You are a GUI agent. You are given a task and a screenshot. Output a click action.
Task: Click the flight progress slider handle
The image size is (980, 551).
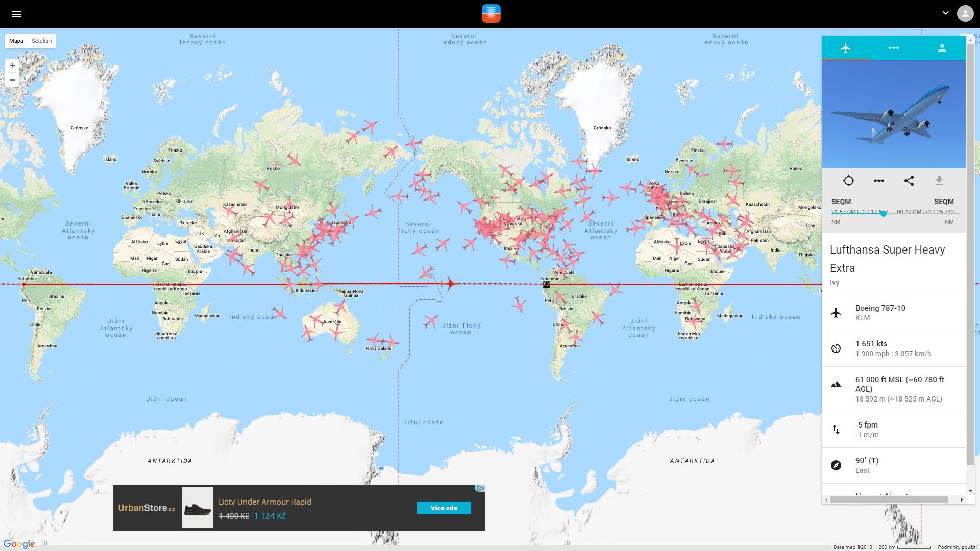[x=883, y=214]
